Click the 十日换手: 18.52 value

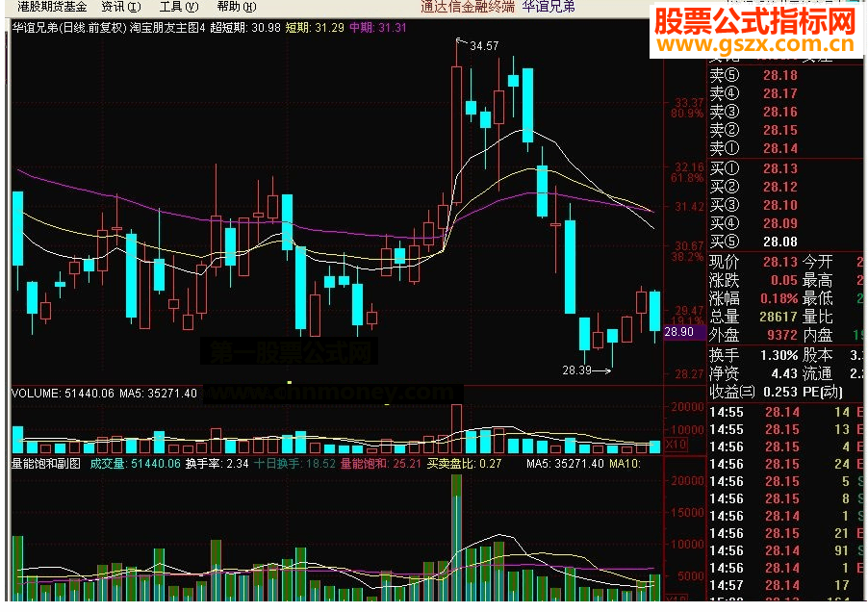tap(294, 463)
